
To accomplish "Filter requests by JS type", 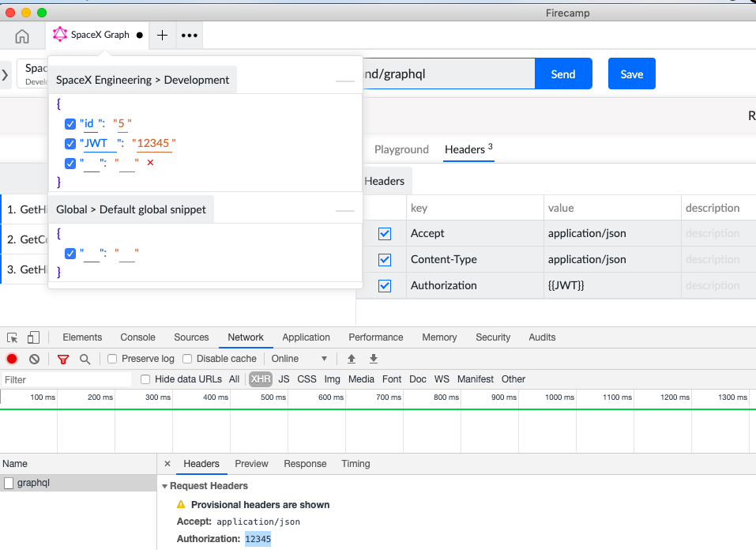I will point(284,379).
